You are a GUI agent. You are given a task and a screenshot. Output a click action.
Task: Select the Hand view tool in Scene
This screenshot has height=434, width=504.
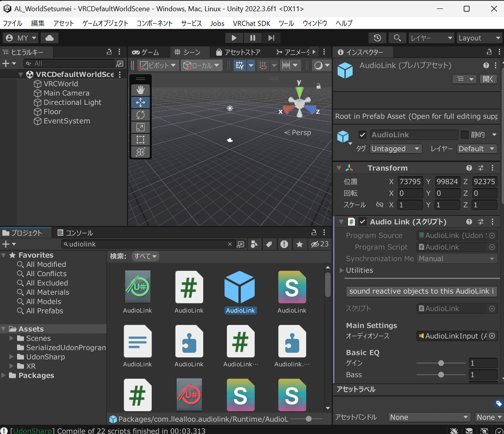pyautogui.click(x=141, y=90)
